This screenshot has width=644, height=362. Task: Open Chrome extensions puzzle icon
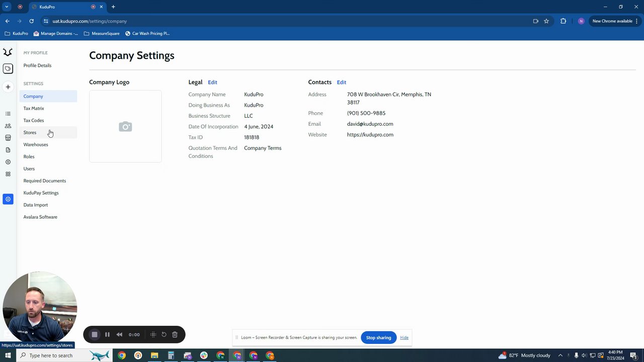click(563, 21)
